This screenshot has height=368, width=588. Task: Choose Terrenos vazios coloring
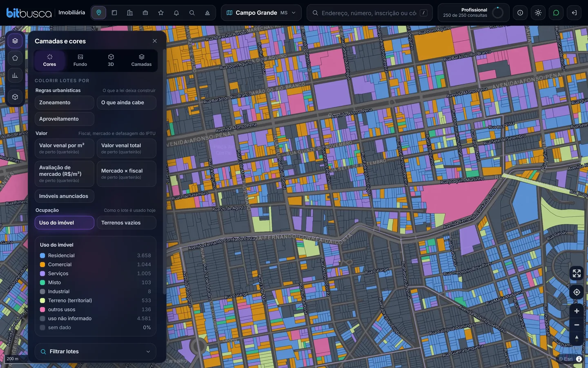tap(127, 223)
